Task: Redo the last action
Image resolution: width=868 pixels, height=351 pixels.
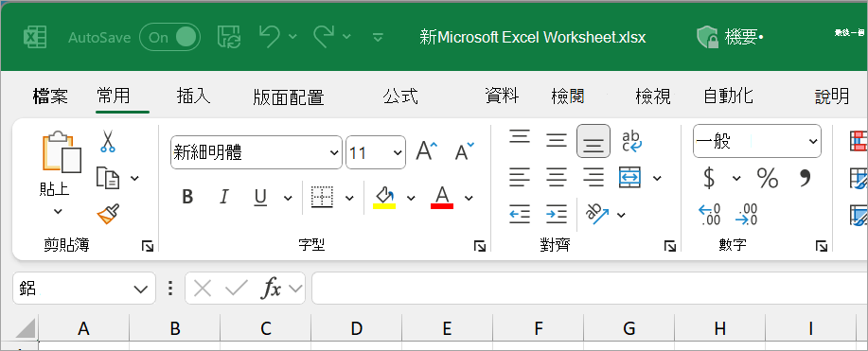Action: (324, 37)
